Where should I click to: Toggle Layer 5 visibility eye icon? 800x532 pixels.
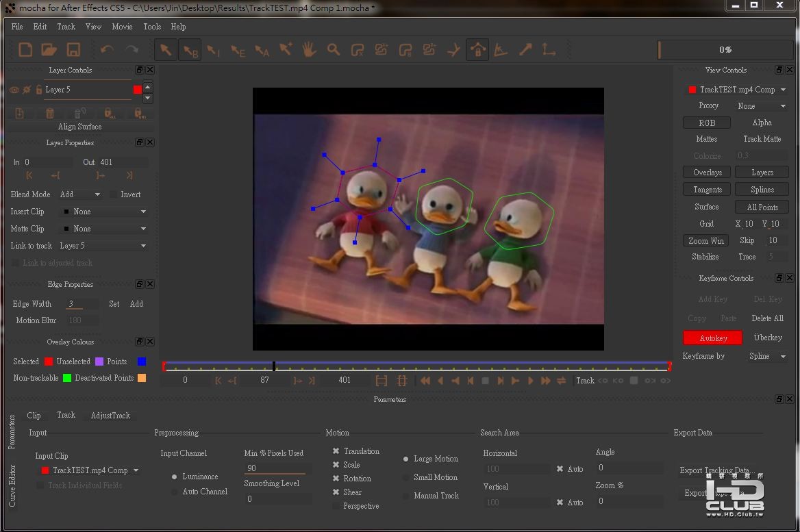pos(14,90)
